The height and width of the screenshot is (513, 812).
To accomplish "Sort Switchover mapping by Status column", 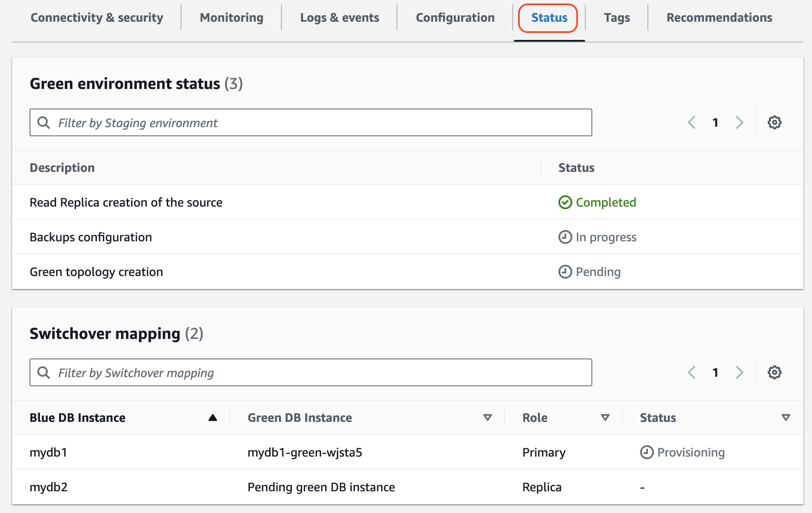I will (786, 418).
